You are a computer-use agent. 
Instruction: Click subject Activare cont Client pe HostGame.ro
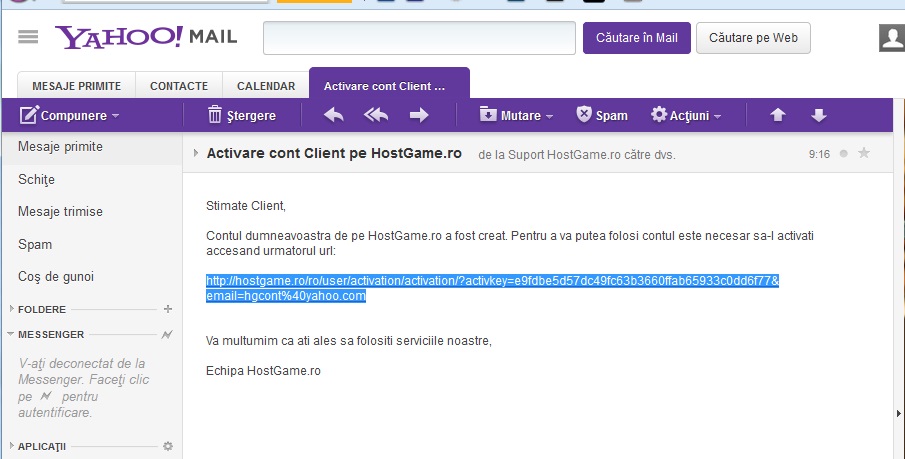(x=334, y=153)
